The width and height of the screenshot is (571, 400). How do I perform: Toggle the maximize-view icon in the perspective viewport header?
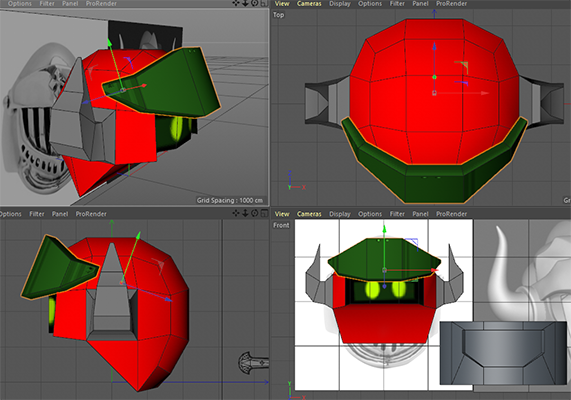click(264, 3)
